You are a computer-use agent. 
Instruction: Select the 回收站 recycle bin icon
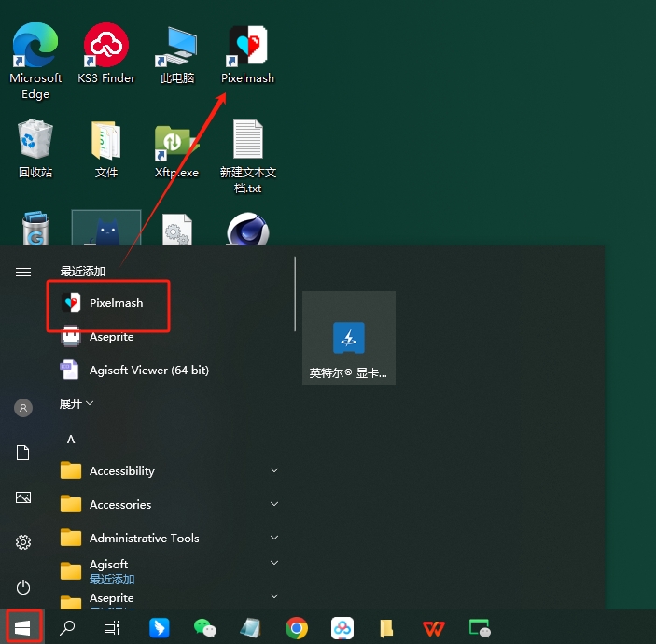click(x=35, y=148)
